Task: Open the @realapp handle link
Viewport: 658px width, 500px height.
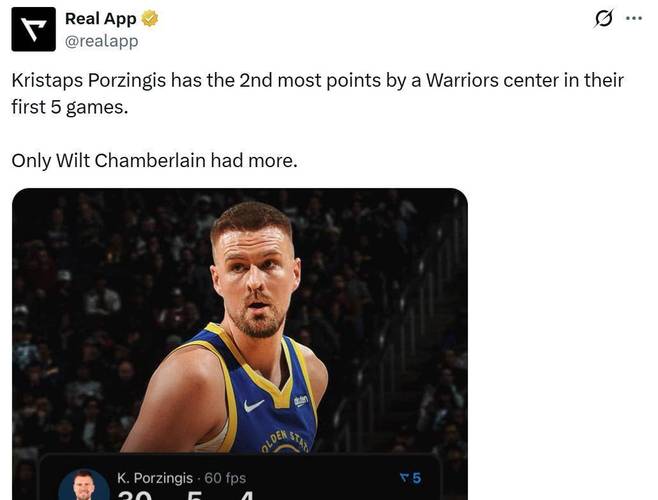Action: [101, 41]
